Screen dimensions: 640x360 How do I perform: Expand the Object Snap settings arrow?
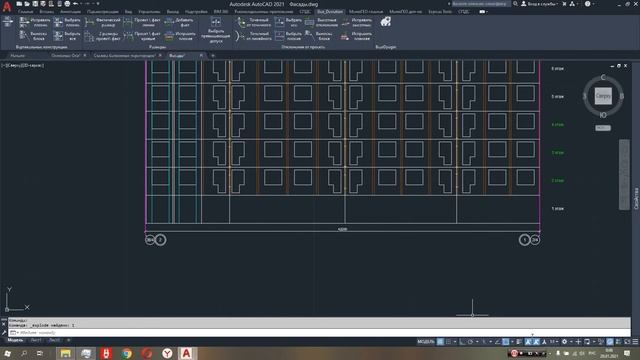512,342
